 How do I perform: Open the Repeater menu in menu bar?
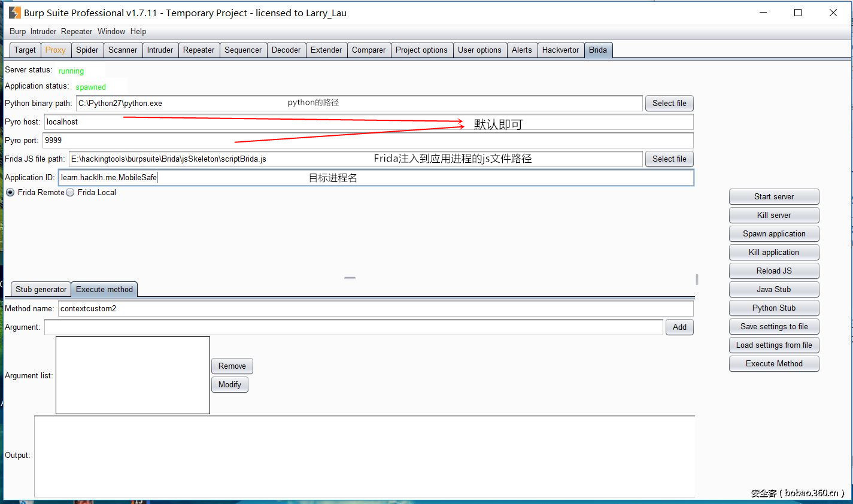(x=77, y=31)
